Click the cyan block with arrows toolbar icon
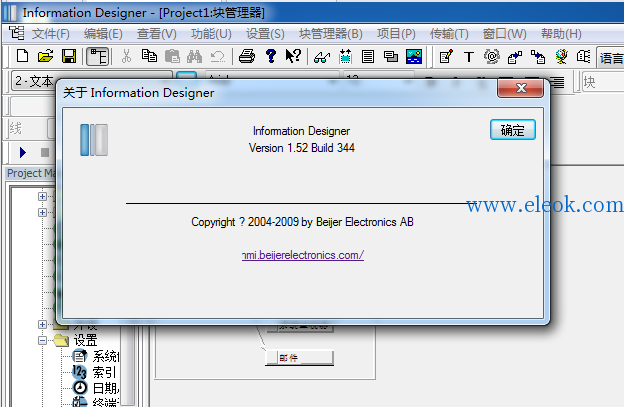The height and width of the screenshot is (407, 624). point(345,56)
